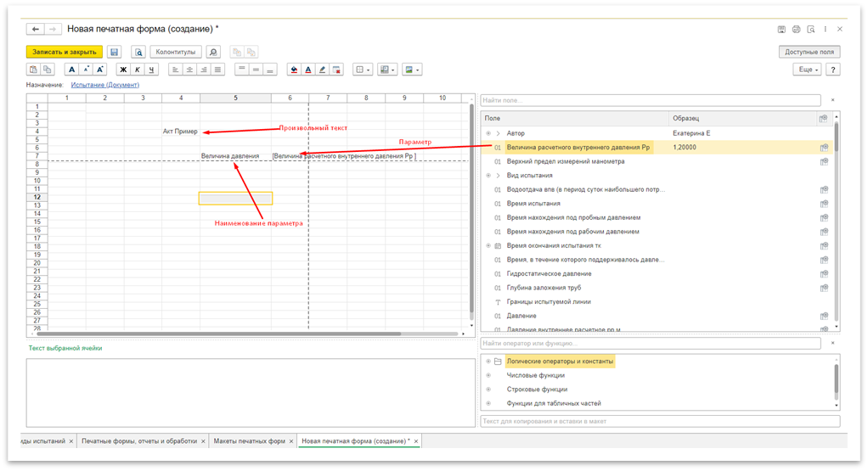The height and width of the screenshot is (471, 868).
Task: Toggle bold Ж formatting
Action: click(x=123, y=70)
